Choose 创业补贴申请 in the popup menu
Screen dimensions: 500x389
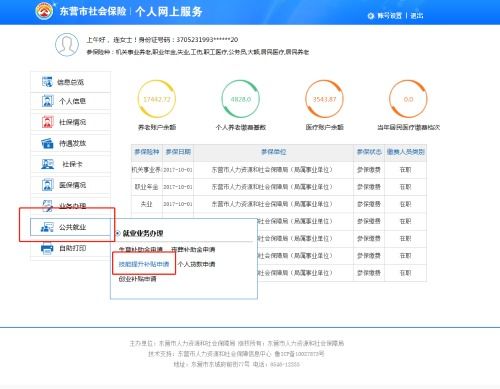tap(137, 279)
